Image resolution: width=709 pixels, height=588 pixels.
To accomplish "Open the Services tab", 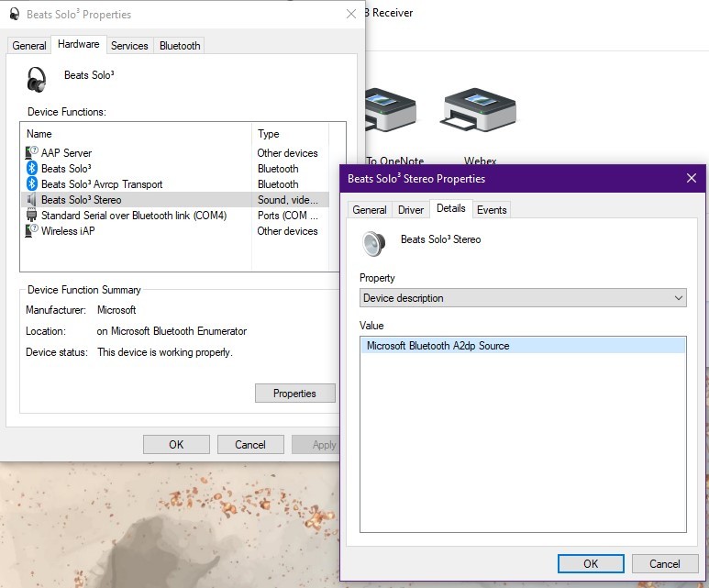I will (x=129, y=46).
